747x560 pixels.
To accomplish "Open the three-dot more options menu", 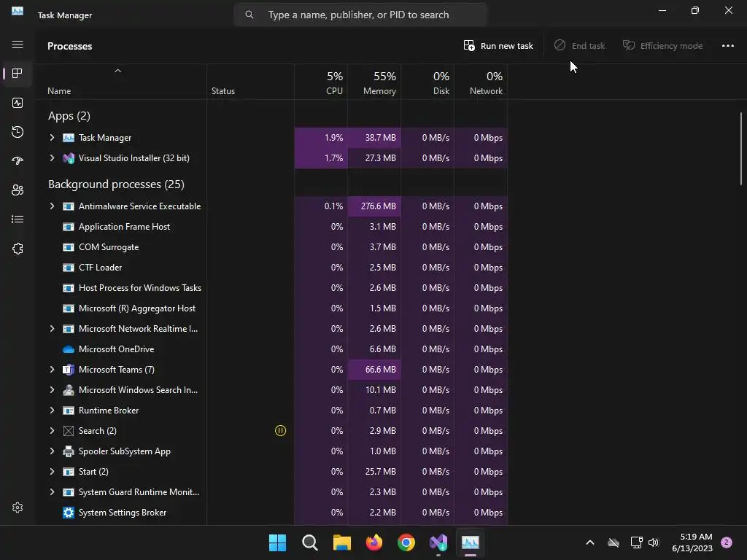I will (x=728, y=46).
